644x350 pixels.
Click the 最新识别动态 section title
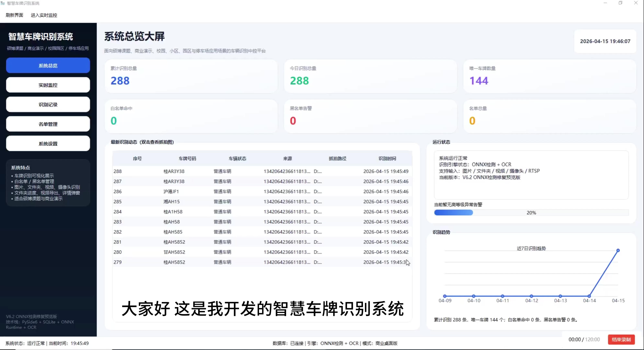pos(142,142)
